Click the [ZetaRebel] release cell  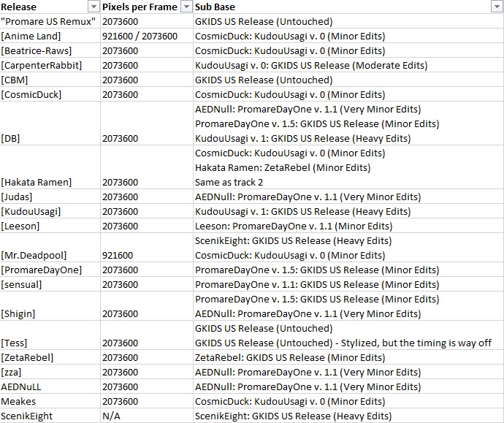click(50, 357)
